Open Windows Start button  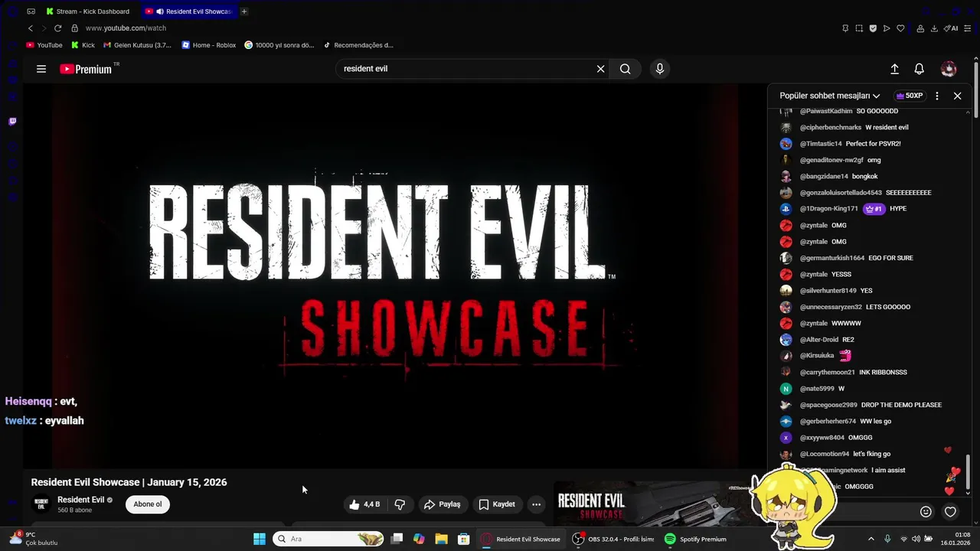[260, 539]
